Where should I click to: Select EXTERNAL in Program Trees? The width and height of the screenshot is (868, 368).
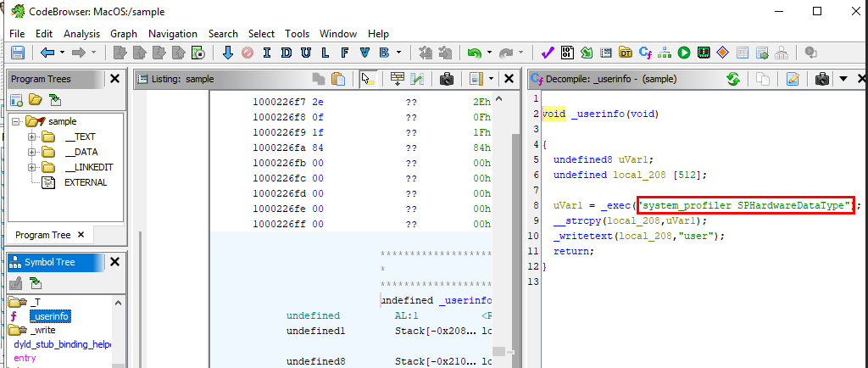(x=86, y=182)
